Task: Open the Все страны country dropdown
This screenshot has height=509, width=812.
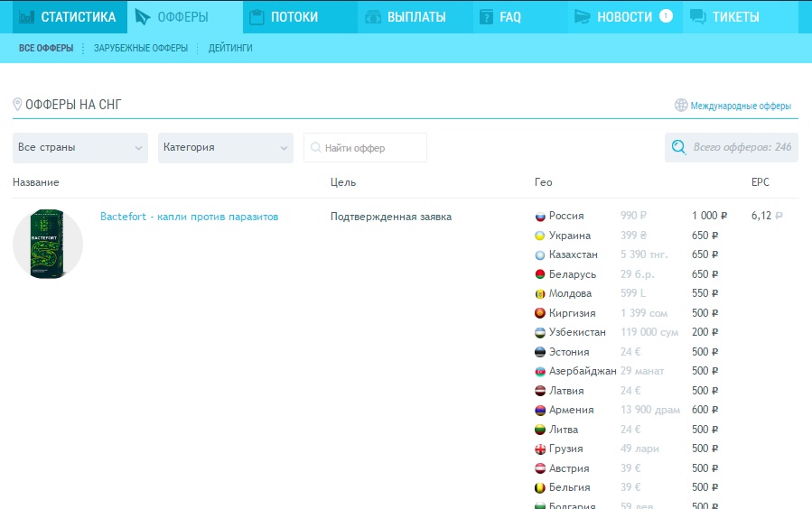Action: (80, 148)
